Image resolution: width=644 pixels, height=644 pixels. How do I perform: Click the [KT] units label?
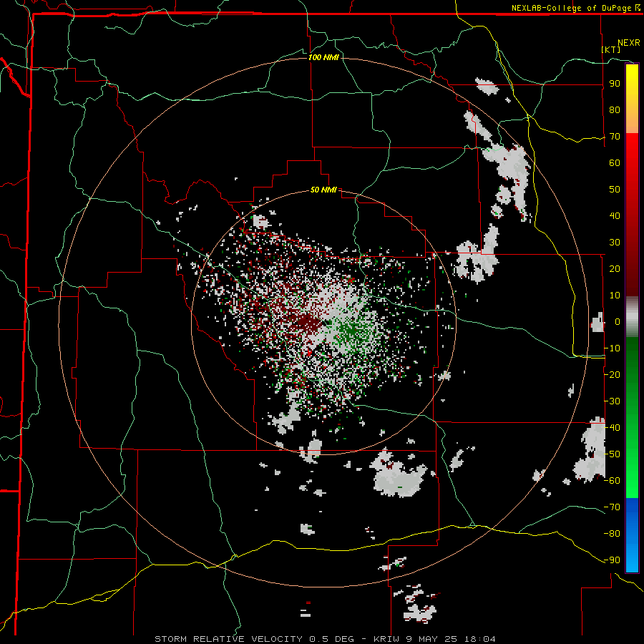click(x=611, y=49)
